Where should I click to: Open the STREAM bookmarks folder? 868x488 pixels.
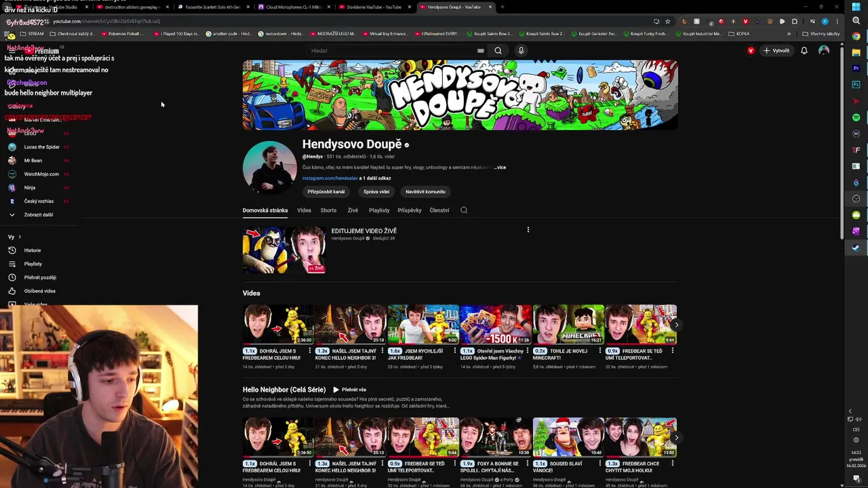coord(32,33)
